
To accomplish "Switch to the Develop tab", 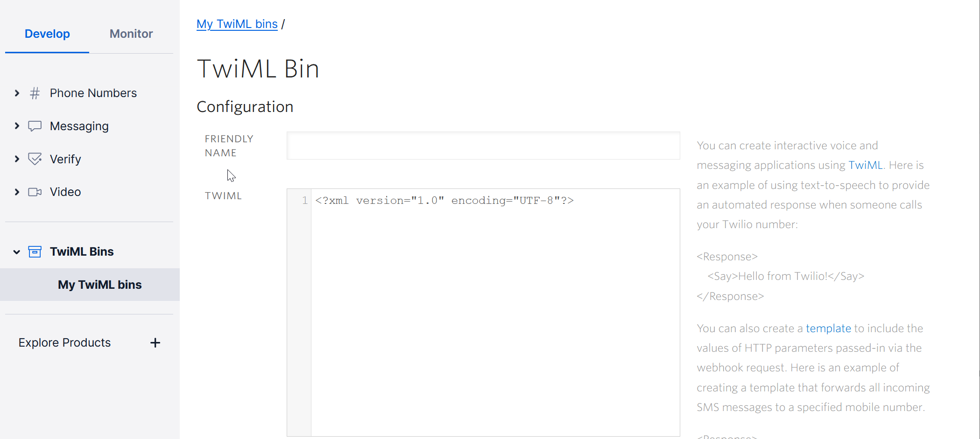I will (x=47, y=34).
